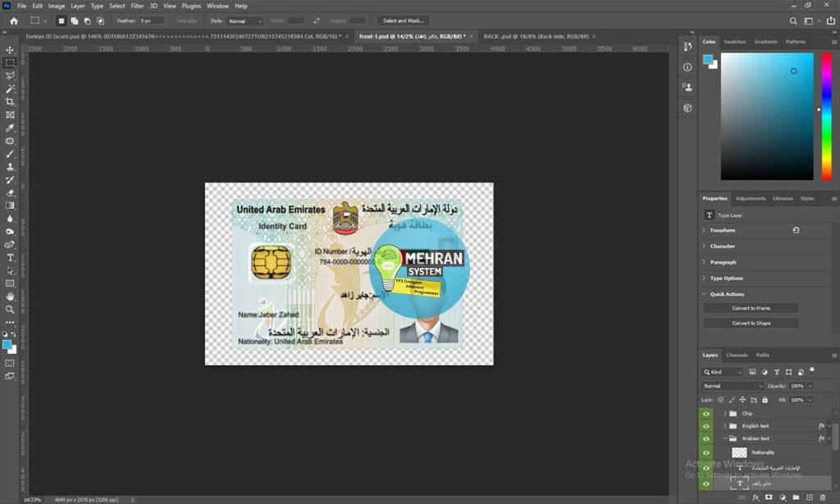This screenshot has width=840, height=504.
Task: Switch to the Channels tab
Action: (735, 356)
